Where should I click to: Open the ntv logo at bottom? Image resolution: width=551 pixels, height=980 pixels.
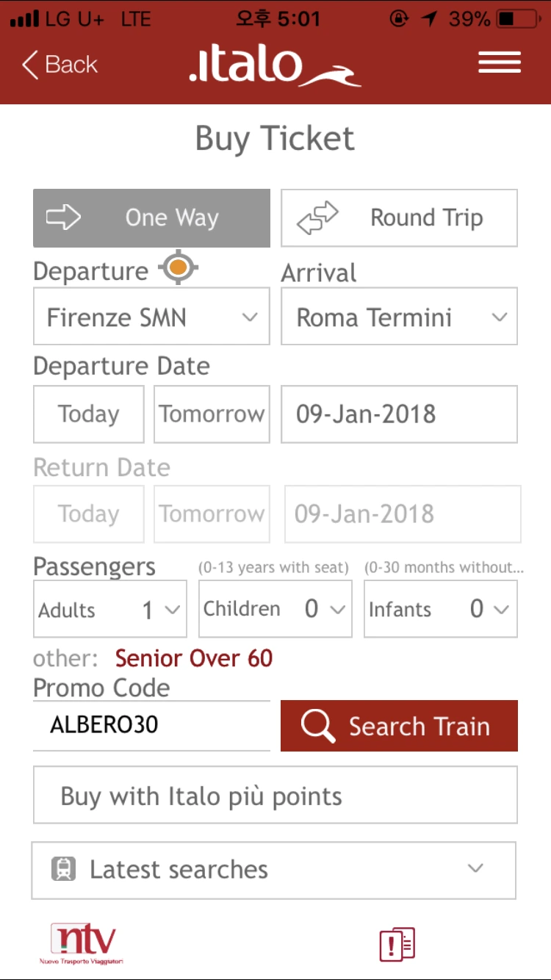(82, 944)
